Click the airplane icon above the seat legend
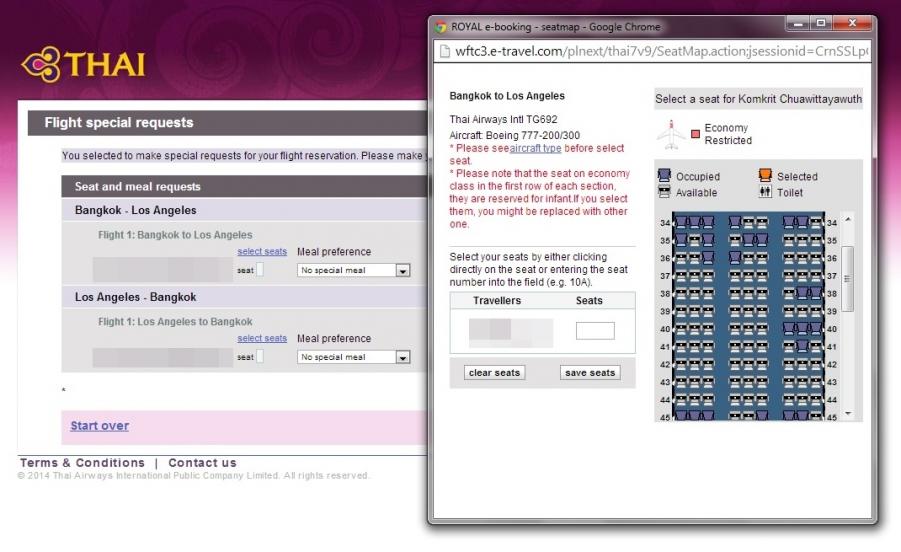This screenshot has width=901, height=552. click(669, 133)
